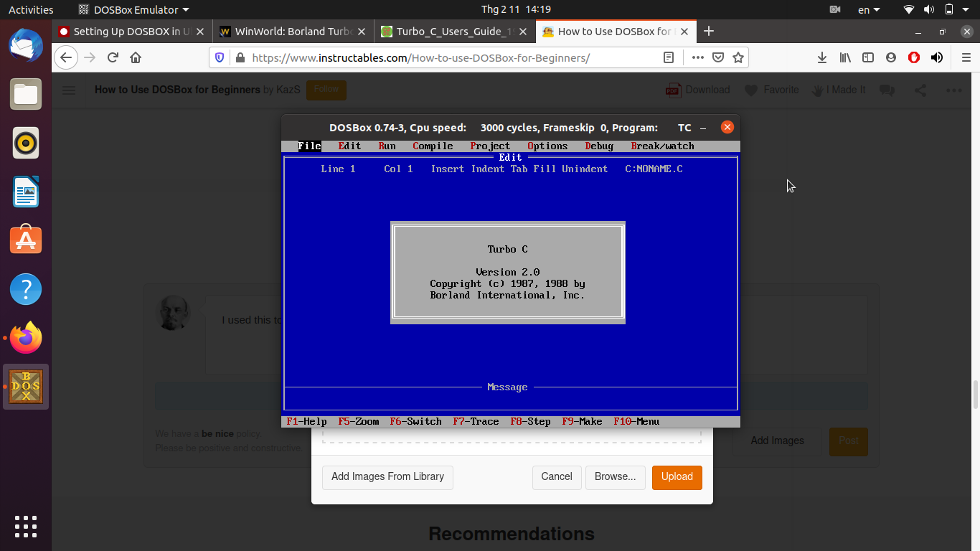Open keyboard language en dropdown
980x551 pixels.
tap(870, 10)
